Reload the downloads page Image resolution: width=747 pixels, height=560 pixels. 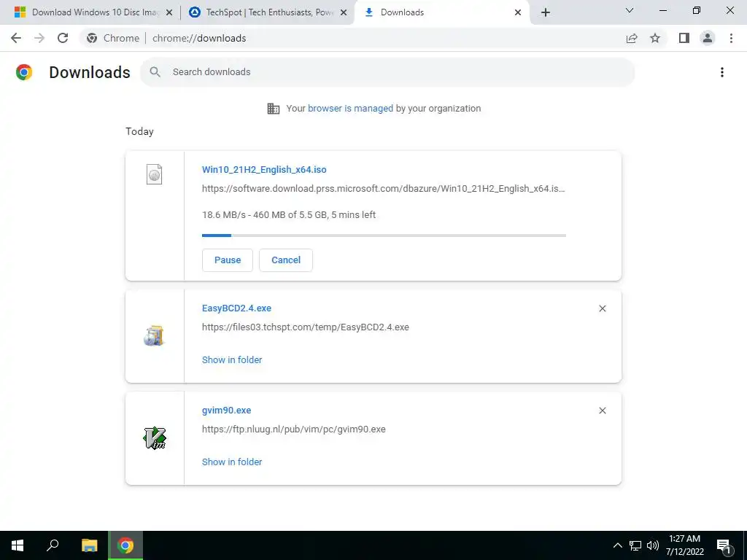63,38
